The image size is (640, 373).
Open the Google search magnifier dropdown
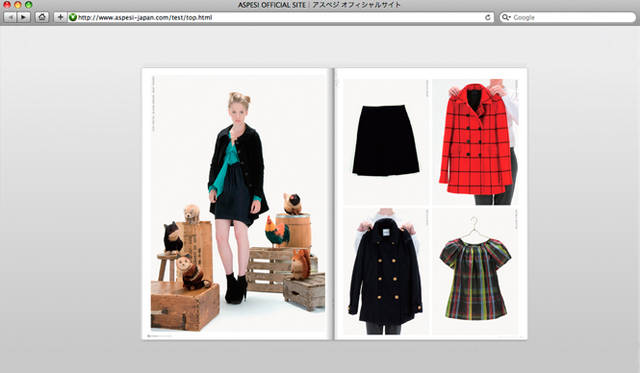coord(506,17)
